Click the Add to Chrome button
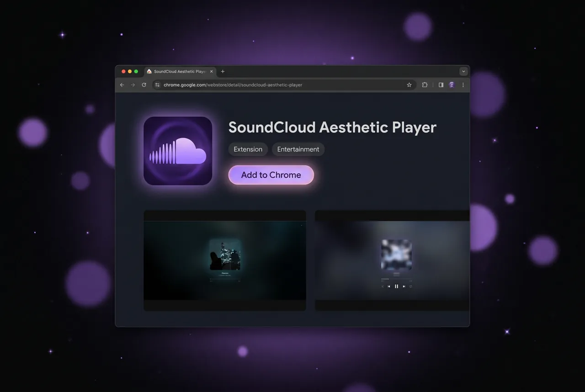The width and height of the screenshot is (585, 392). click(271, 175)
